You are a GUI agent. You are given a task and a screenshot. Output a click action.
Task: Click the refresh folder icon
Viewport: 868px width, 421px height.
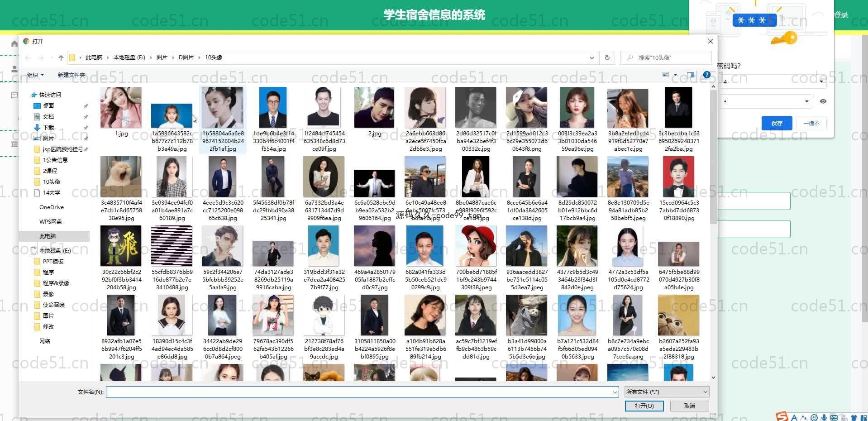point(607,57)
